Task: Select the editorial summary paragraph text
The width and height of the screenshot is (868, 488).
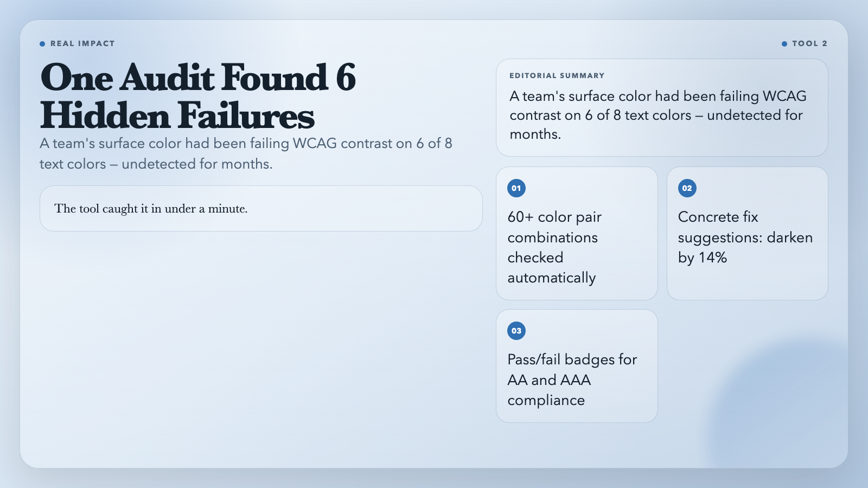Action: click(658, 115)
